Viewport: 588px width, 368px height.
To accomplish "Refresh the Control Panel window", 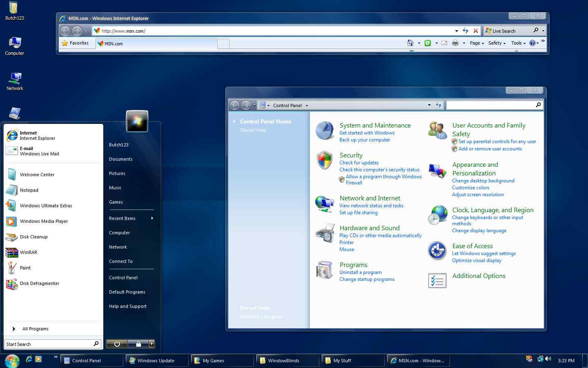I will click(x=439, y=105).
